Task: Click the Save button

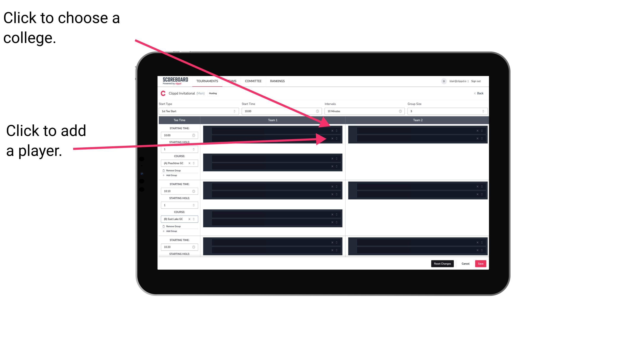Action: (x=481, y=263)
